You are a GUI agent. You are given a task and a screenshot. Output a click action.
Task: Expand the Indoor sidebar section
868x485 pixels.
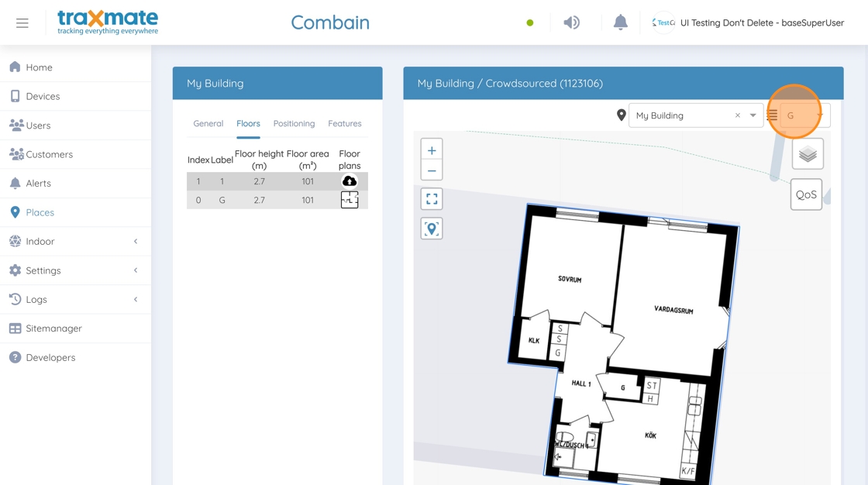[75, 242]
